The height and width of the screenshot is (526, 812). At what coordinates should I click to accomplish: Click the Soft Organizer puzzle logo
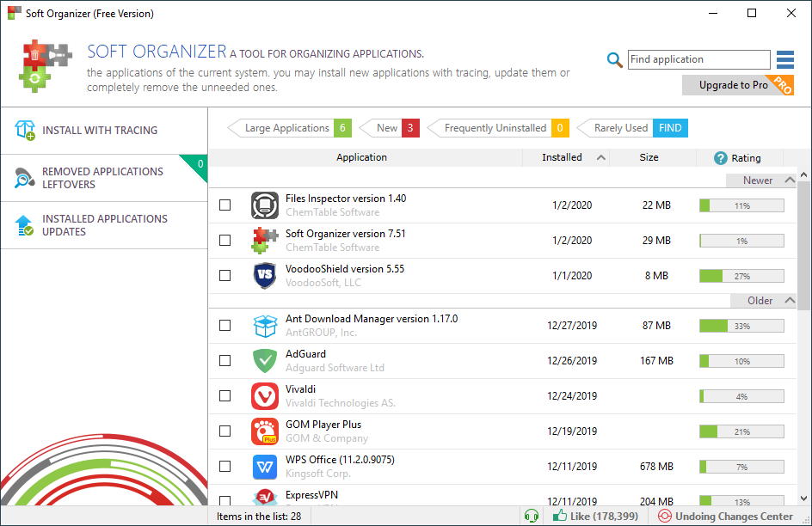coord(44,66)
